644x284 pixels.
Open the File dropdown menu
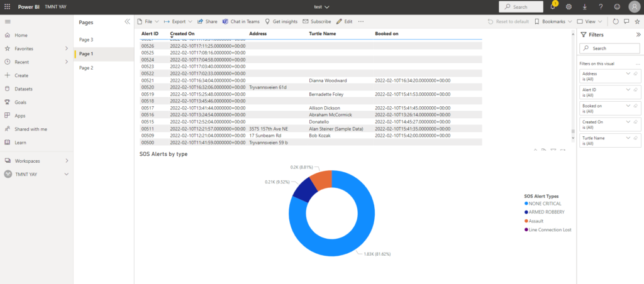(148, 21)
